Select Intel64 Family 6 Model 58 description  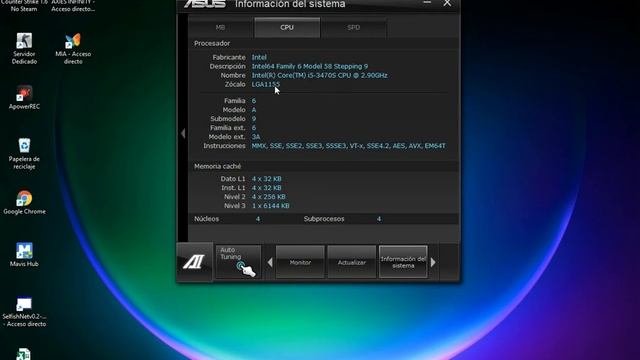(x=310, y=67)
